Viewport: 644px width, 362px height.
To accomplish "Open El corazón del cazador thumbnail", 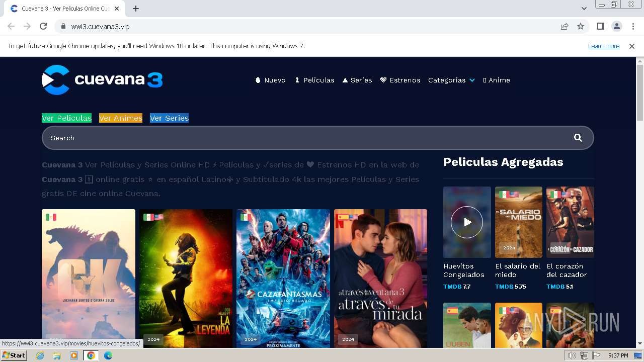I will (570, 222).
